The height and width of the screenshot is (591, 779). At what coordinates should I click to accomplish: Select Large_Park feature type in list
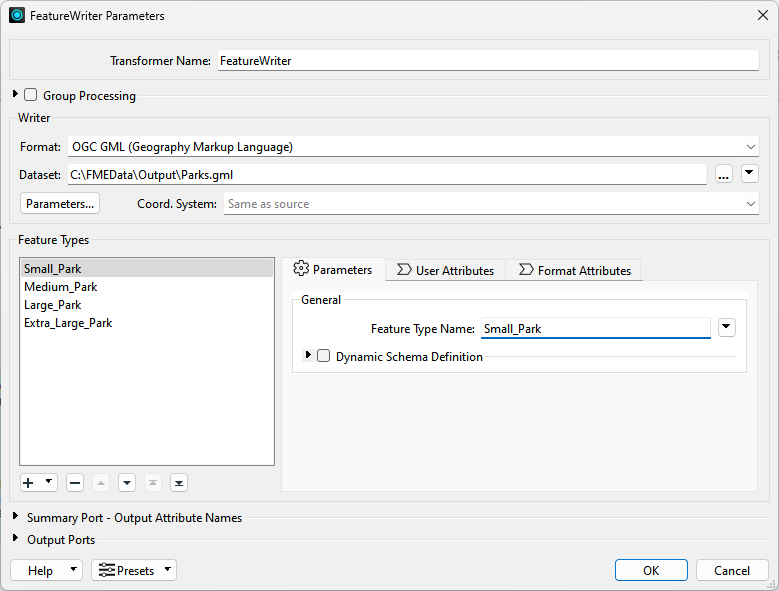click(147, 305)
